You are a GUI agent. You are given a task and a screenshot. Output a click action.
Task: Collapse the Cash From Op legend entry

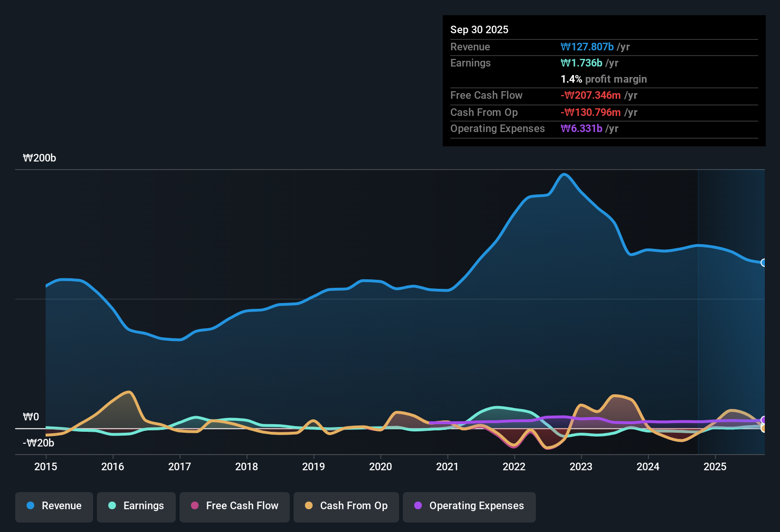point(346,506)
